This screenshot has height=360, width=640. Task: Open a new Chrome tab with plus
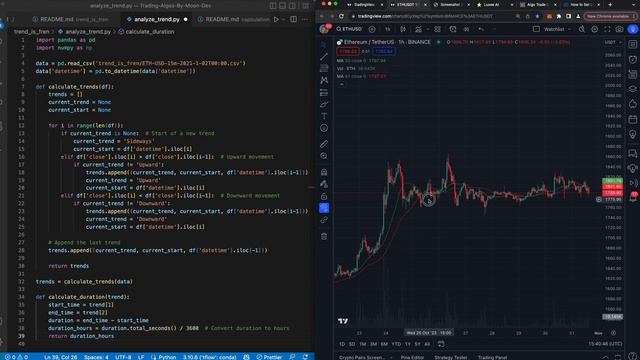tap(610, 4)
